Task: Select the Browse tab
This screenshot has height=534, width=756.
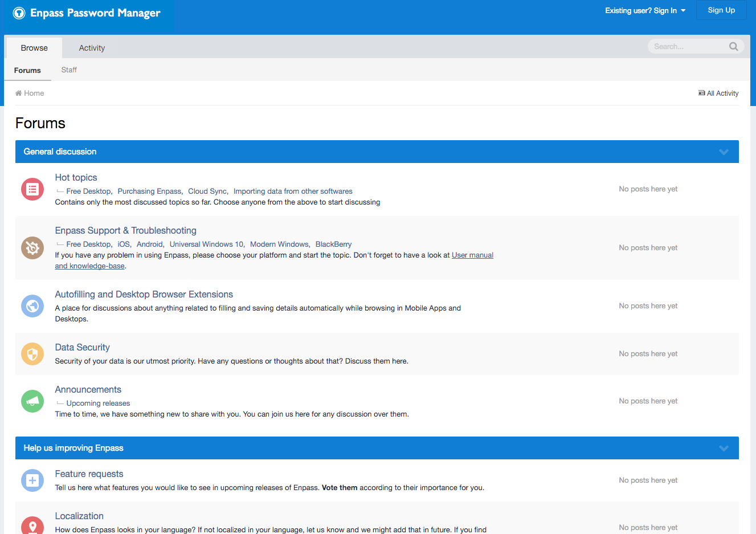Action: (x=34, y=48)
